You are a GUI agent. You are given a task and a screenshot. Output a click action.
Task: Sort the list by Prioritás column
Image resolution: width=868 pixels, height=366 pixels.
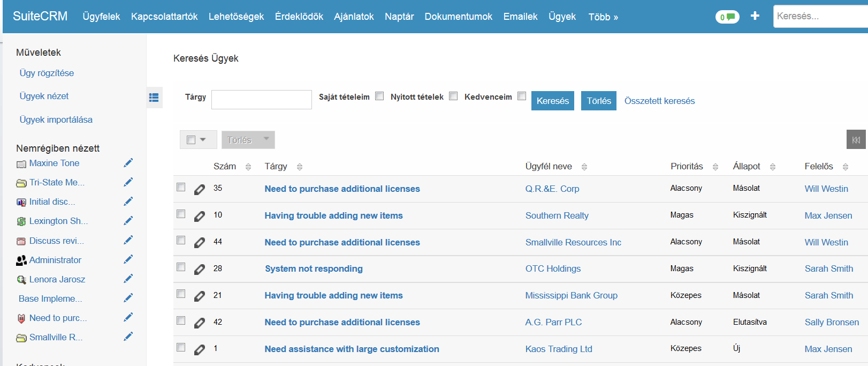pos(715,167)
